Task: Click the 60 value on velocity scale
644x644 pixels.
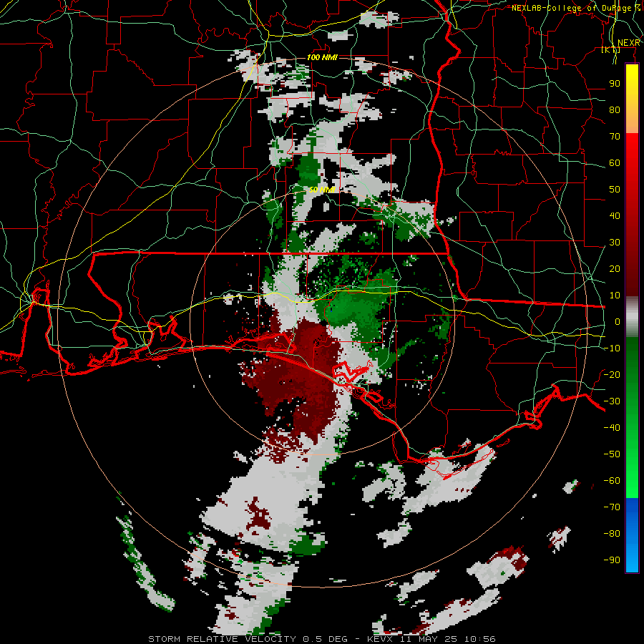Action: point(615,163)
